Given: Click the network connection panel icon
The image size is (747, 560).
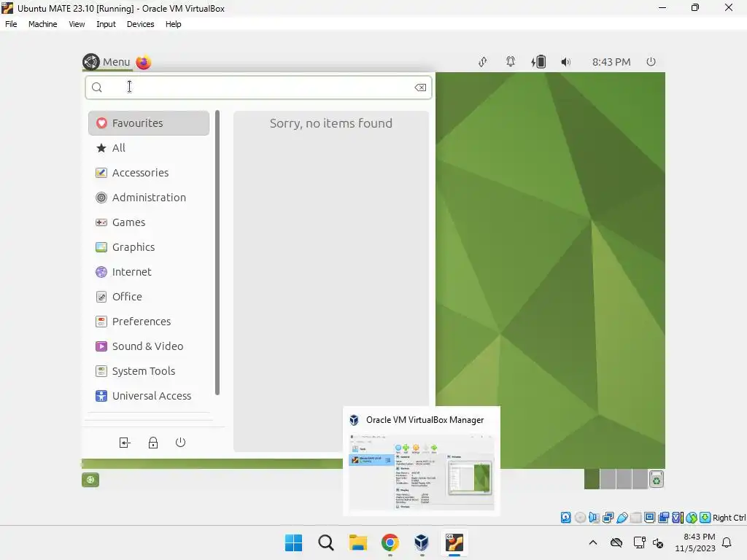Looking at the screenshot, I should pos(483,62).
